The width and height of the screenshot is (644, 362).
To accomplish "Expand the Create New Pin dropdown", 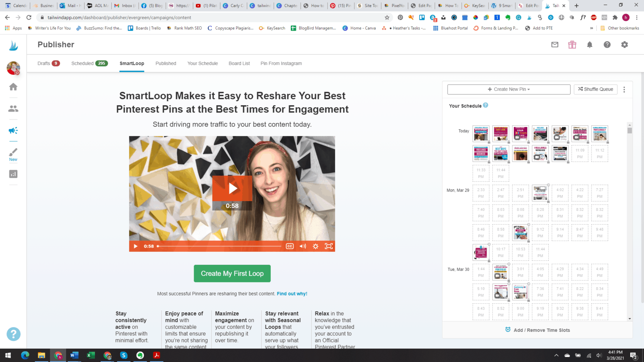I will coord(508,89).
